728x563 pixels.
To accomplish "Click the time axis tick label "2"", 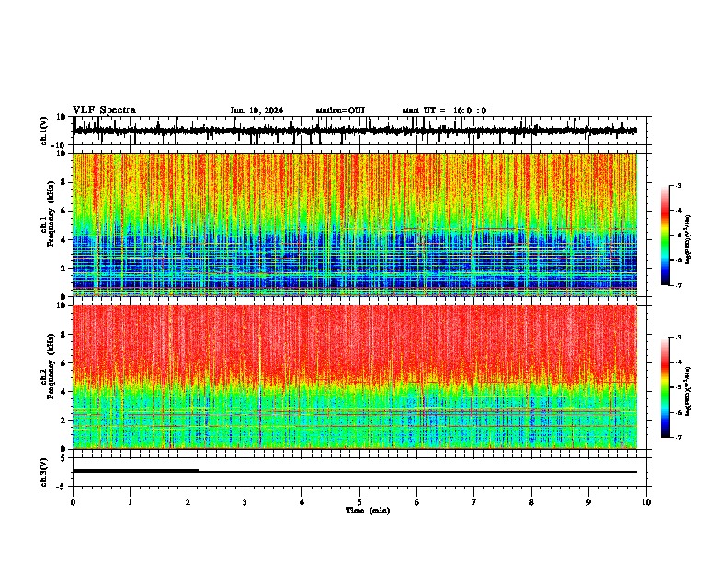I will pyautogui.click(x=188, y=502).
